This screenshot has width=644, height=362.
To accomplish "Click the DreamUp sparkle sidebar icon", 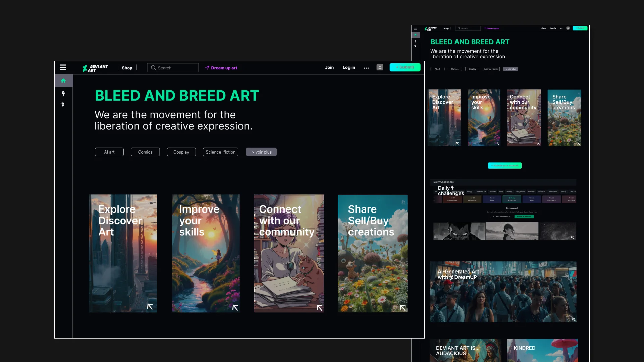I will tap(63, 104).
